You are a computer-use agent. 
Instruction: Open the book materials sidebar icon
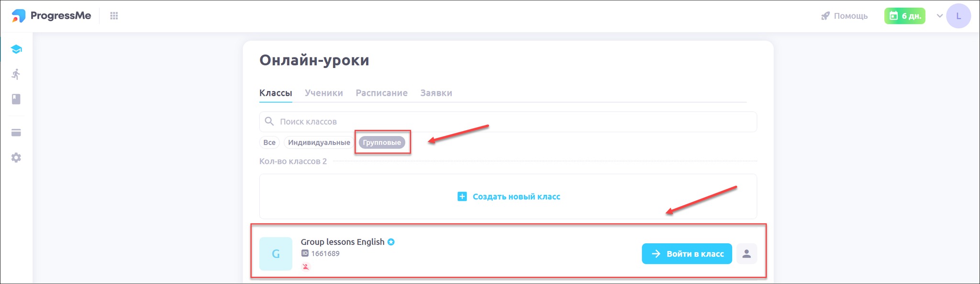click(16, 99)
